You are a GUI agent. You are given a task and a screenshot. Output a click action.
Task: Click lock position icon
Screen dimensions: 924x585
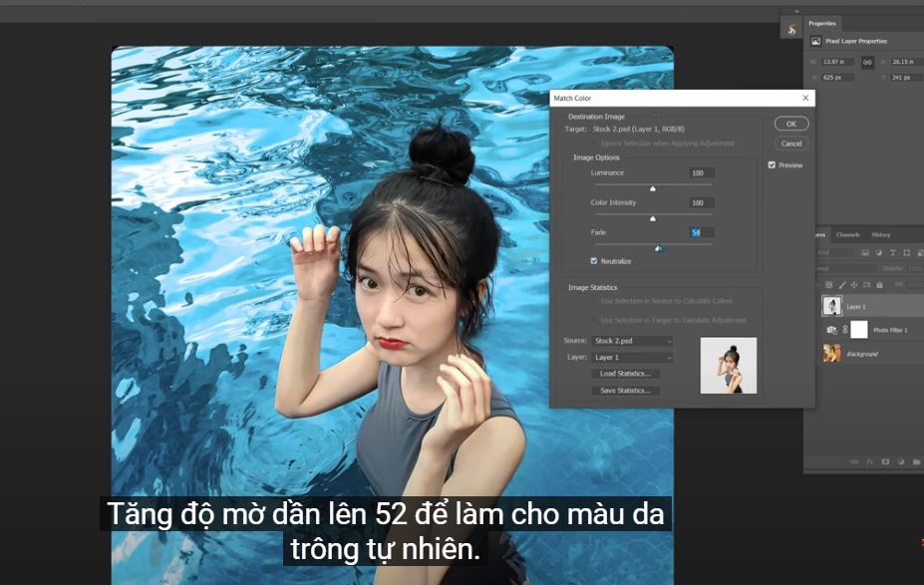854,285
